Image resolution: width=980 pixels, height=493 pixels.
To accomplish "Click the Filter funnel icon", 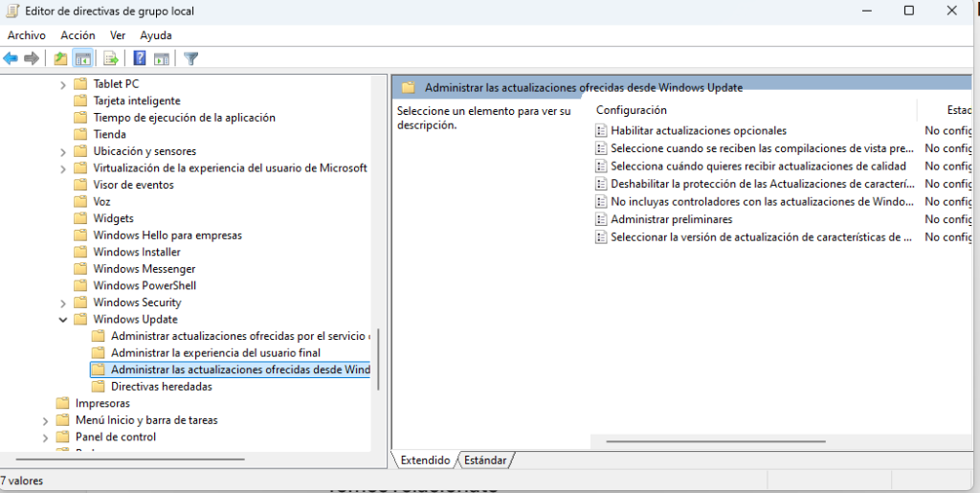I will pos(191,58).
